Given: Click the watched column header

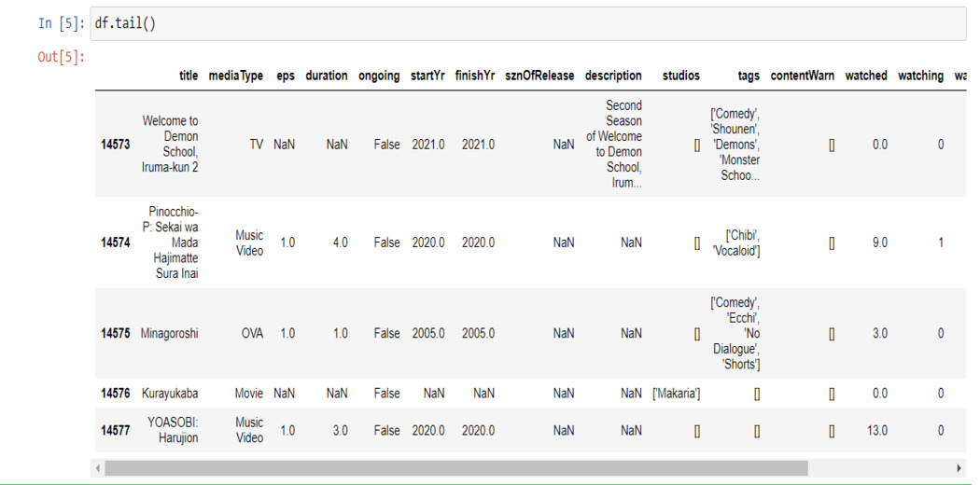Looking at the screenshot, I should tap(866, 76).
